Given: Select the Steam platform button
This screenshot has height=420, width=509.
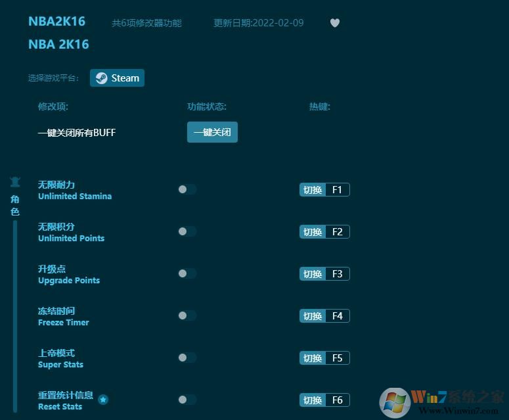Looking at the screenshot, I should (x=117, y=78).
